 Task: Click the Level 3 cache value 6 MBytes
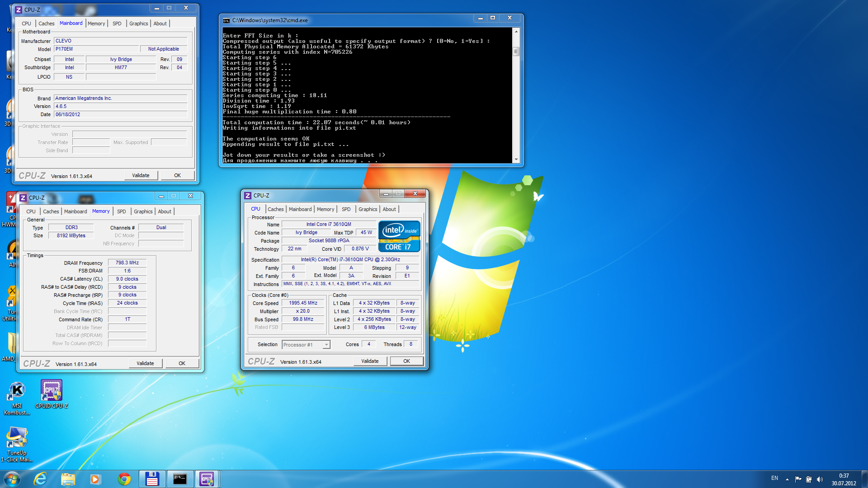pyautogui.click(x=374, y=327)
